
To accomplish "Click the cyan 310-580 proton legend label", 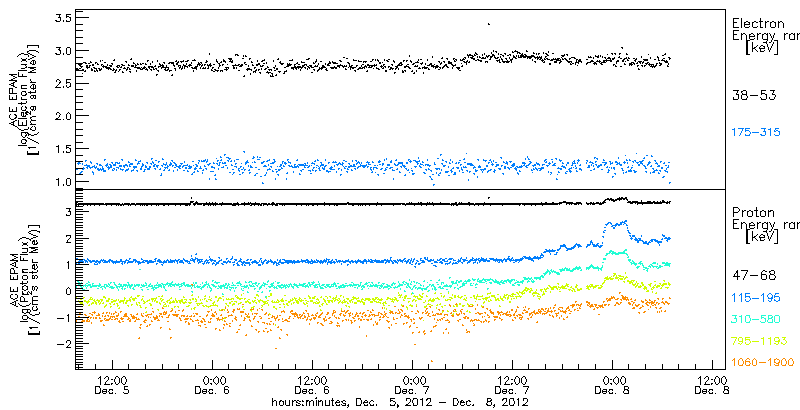I will point(756,320).
